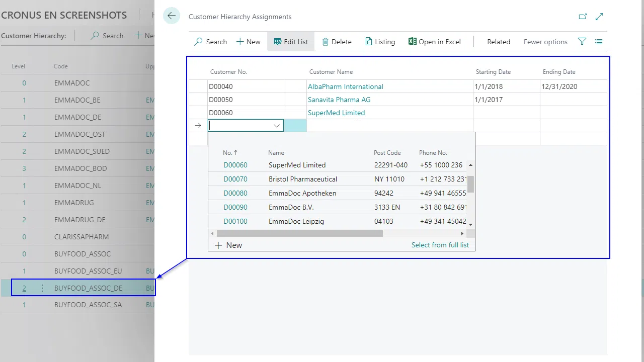Sort lookup by No. column header
This screenshot has height=362, width=644.
[230, 152]
